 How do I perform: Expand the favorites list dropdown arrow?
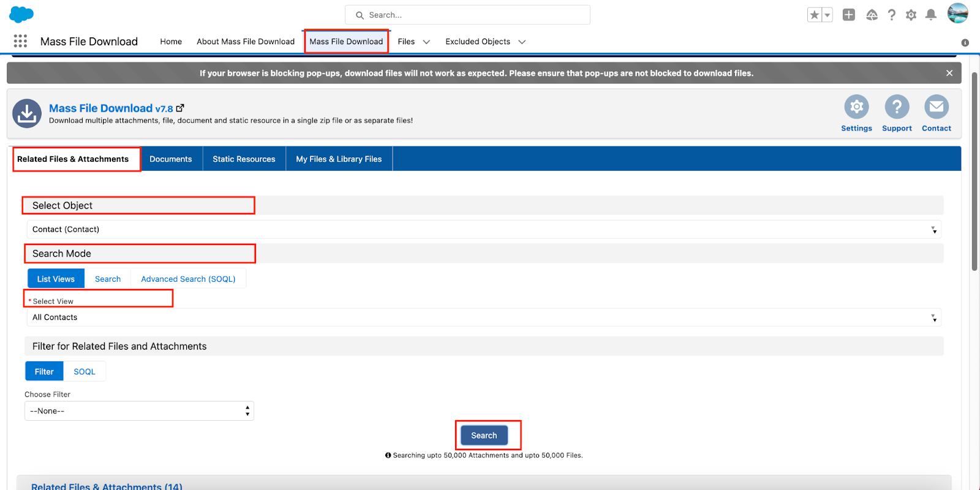(x=827, y=15)
